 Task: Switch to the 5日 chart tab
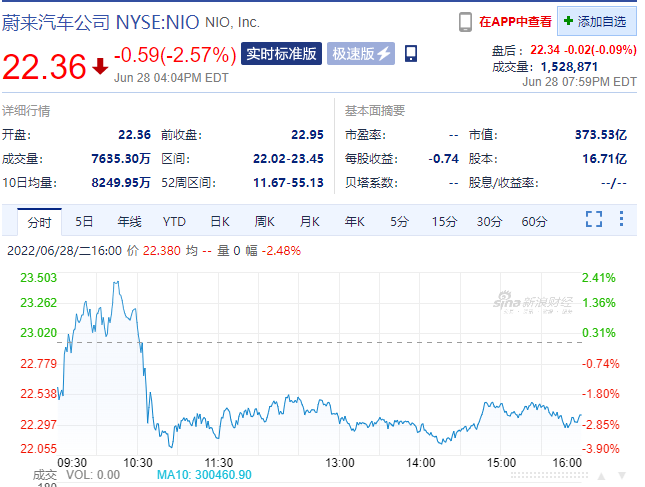coord(84,222)
